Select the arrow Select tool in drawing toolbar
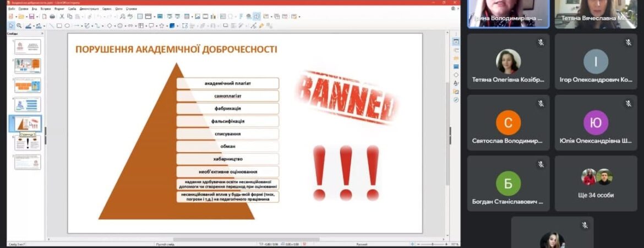The height and width of the screenshot is (248, 644). (x=11, y=25)
